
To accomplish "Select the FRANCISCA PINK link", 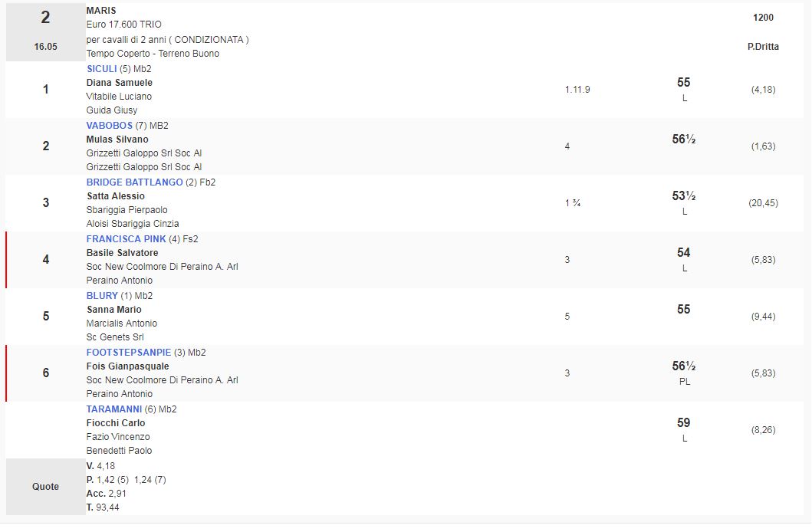I will point(127,239).
